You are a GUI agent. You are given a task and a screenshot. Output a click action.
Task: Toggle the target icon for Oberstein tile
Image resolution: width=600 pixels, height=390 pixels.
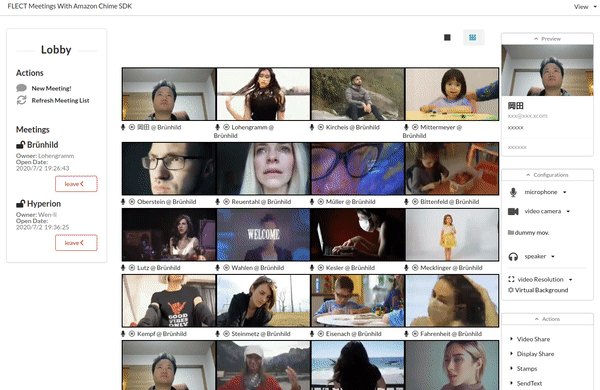click(x=132, y=201)
